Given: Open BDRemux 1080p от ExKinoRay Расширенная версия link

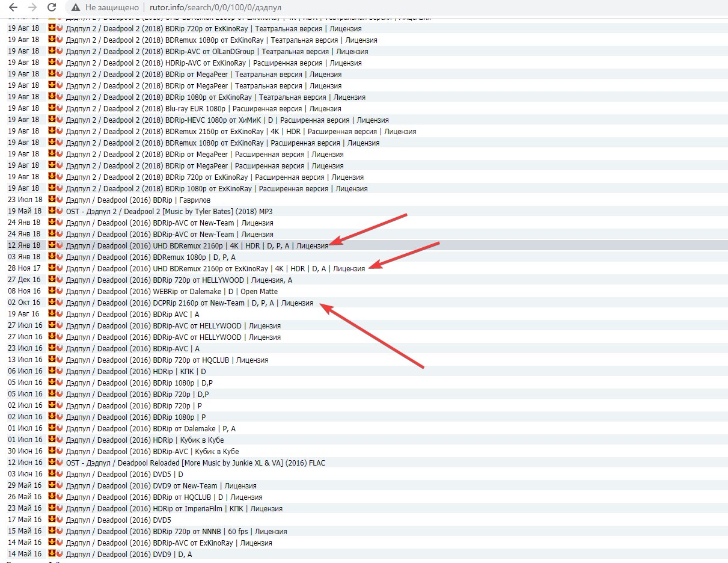Looking at the screenshot, I should coord(222,143).
